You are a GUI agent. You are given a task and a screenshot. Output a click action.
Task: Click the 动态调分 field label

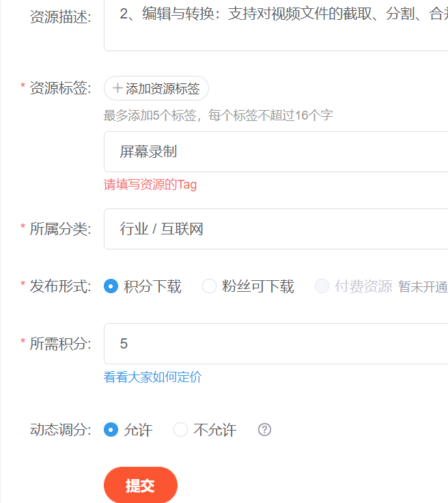point(60,430)
